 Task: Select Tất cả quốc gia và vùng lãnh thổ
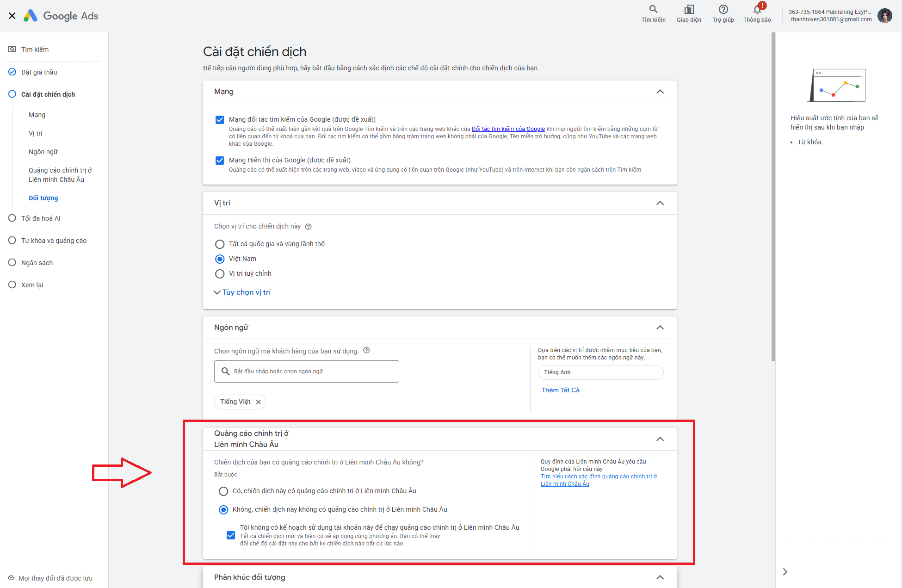(220, 244)
